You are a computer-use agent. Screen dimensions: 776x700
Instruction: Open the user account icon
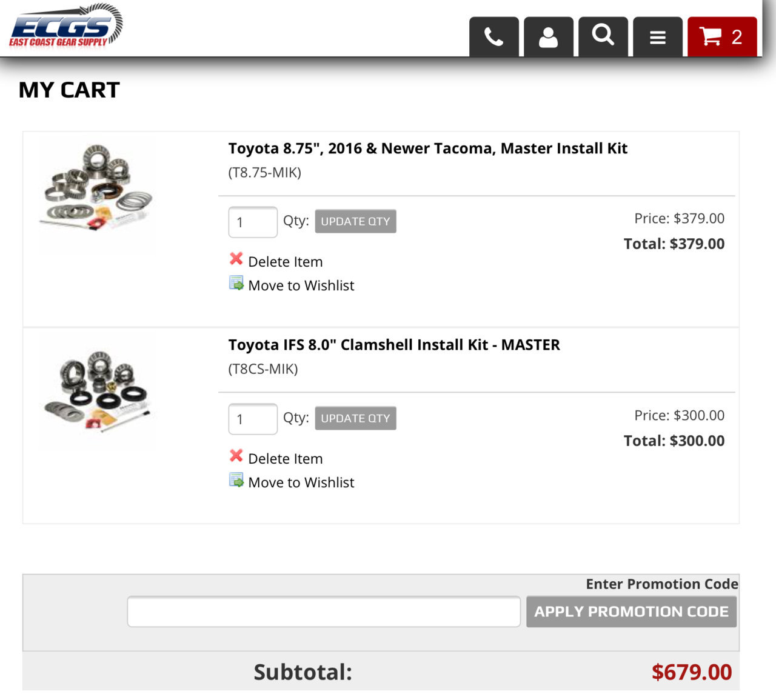pos(548,37)
